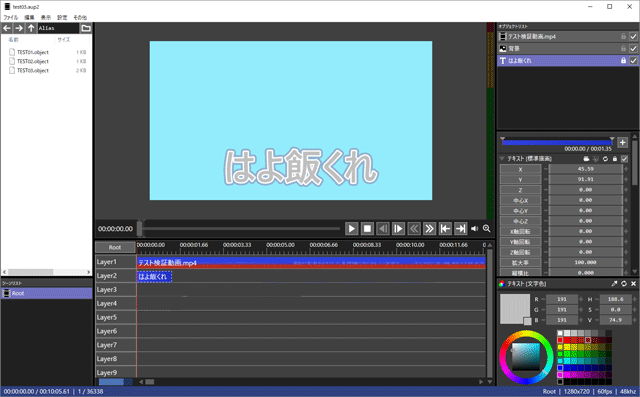Toggle lock for 背景 object
640x397 pixels.
coord(623,49)
